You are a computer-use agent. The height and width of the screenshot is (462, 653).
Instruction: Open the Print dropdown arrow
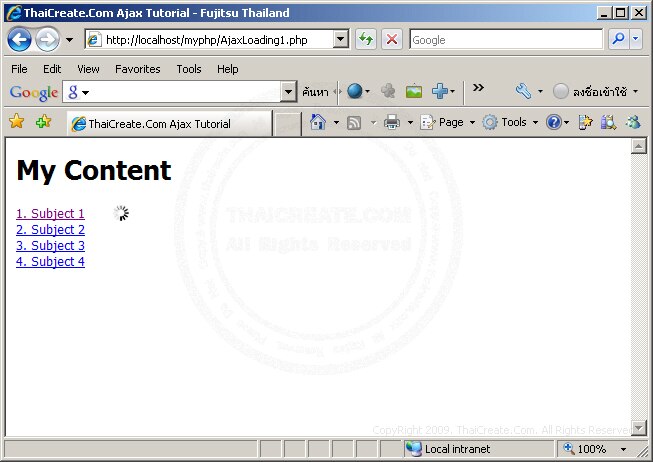click(410, 122)
